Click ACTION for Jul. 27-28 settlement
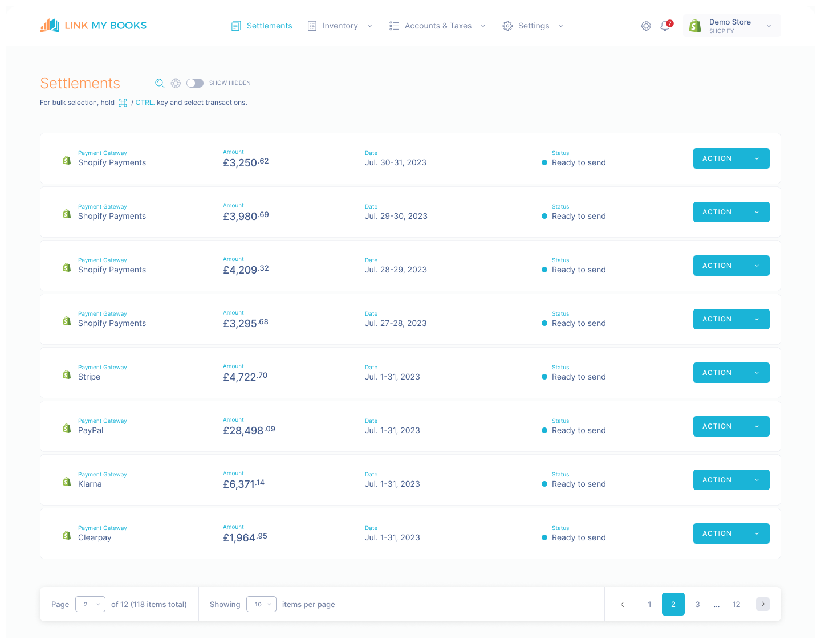Viewport: 821px width, 644px height. point(718,319)
